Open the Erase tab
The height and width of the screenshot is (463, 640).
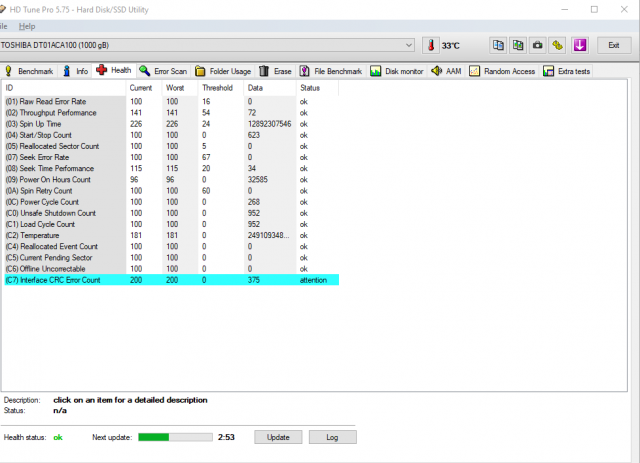(x=276, y=71)
